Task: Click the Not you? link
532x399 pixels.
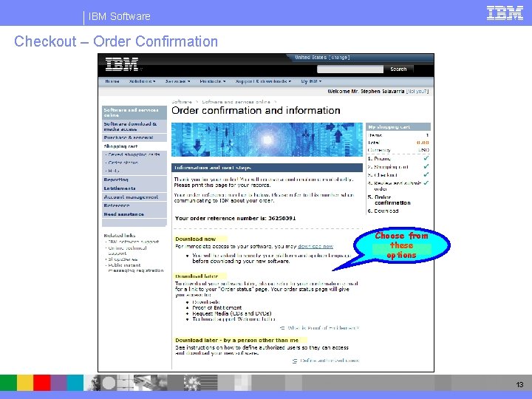Action: click(x=417, y=92)
